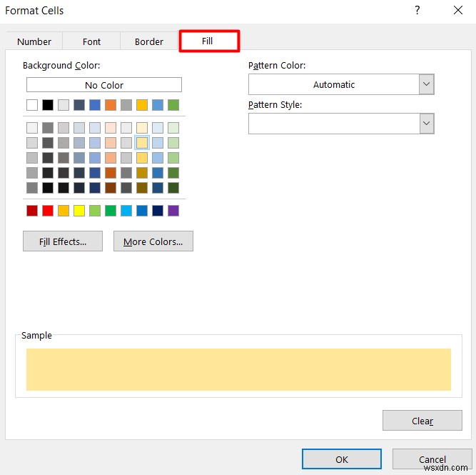
Task: Pick the blue swatch in top theme row
Action: coord(95,105)
